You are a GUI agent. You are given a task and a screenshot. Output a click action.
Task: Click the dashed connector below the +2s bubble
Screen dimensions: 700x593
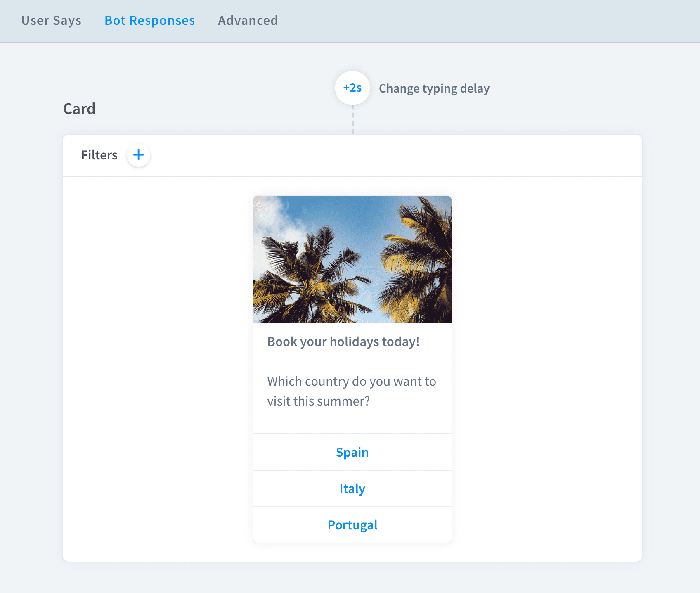(353, 120)
